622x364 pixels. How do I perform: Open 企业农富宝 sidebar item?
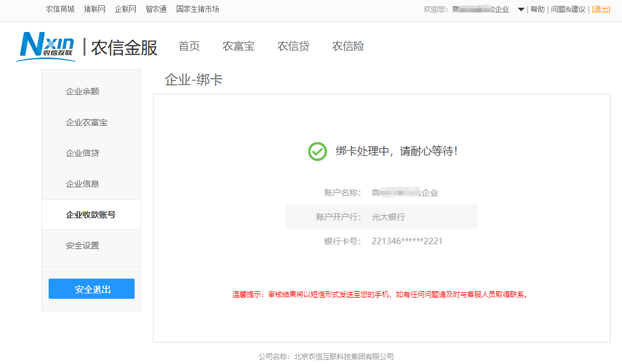(87, 122)
